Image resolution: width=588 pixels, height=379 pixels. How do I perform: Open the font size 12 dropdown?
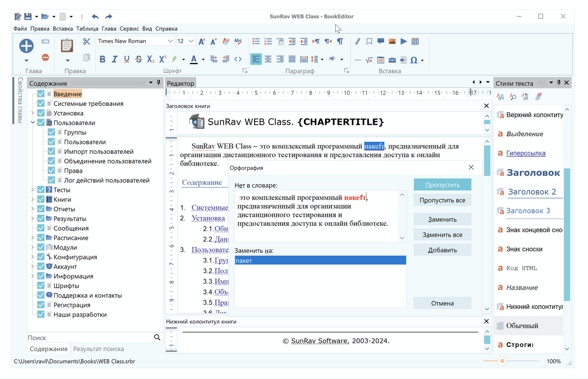point(191,41)
